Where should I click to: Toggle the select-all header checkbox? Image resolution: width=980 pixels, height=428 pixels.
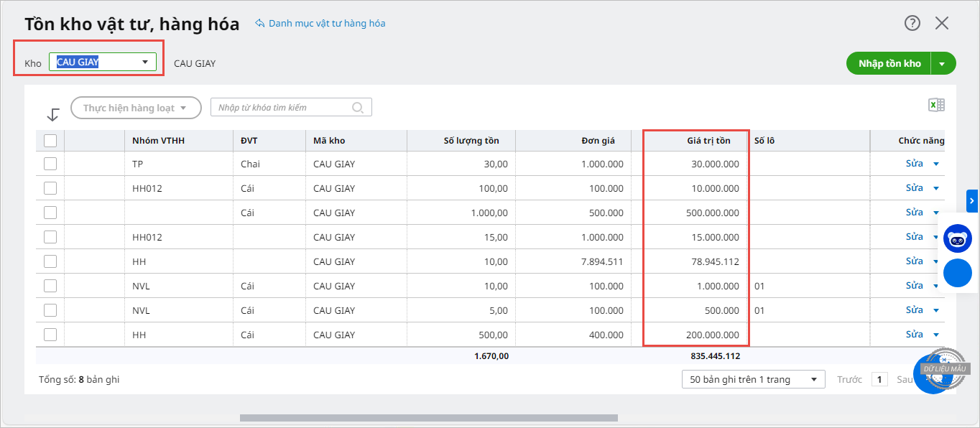pos(50,141)
